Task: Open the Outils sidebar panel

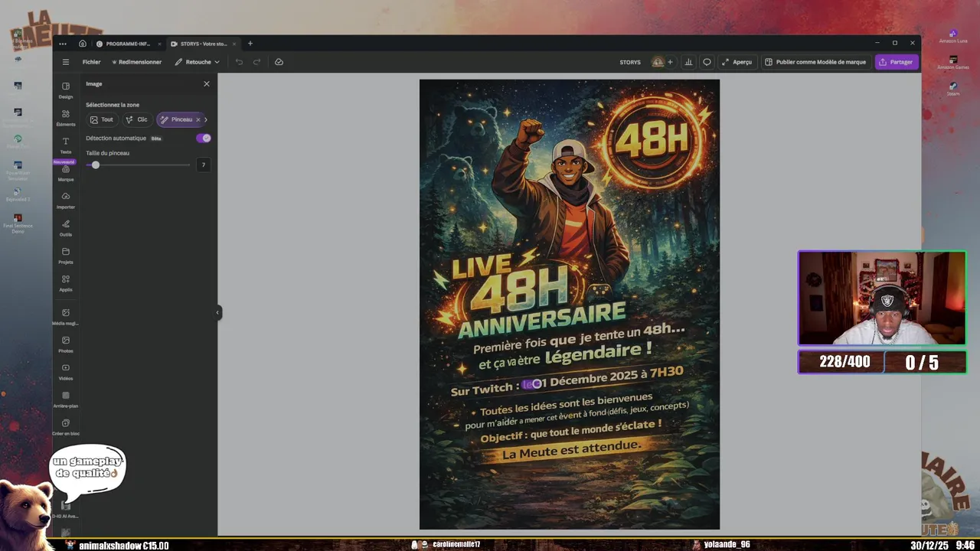Action: click(66, 228)
